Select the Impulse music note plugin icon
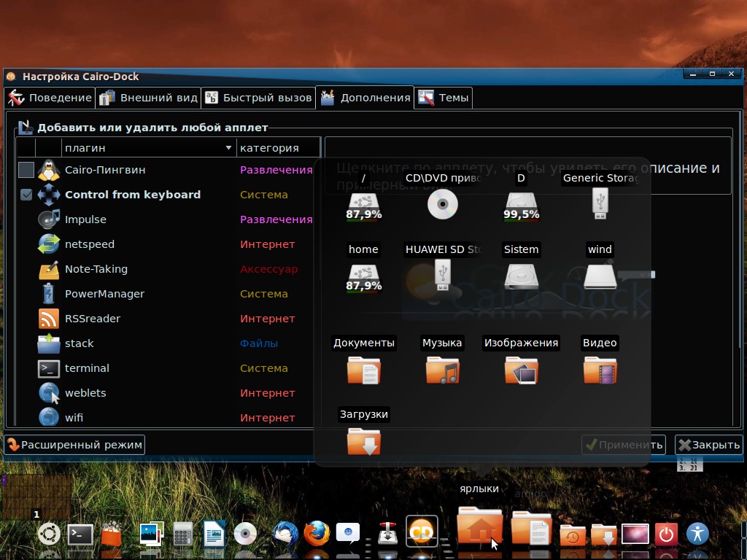Image resolution: width=747 pixels, height=560 pixels. click(49, 219)
